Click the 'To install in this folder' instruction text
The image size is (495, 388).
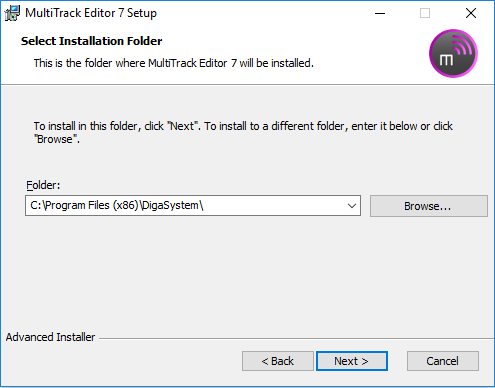tap(243, 132)
